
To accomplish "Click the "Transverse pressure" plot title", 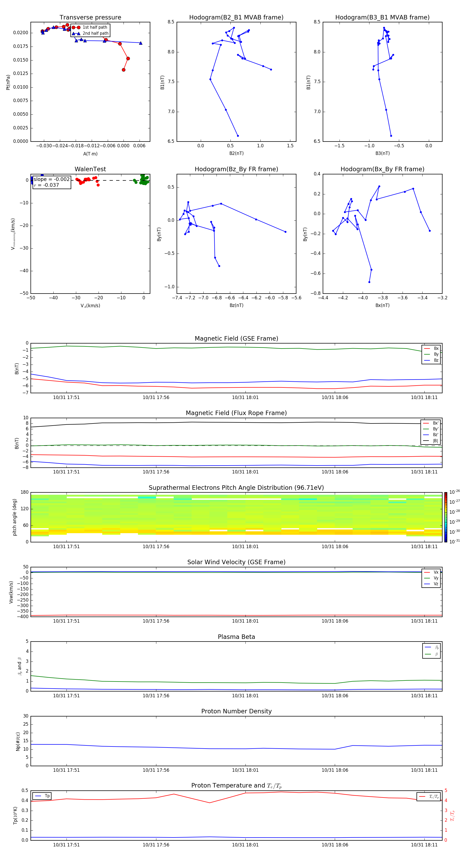I will pos(90,18).
